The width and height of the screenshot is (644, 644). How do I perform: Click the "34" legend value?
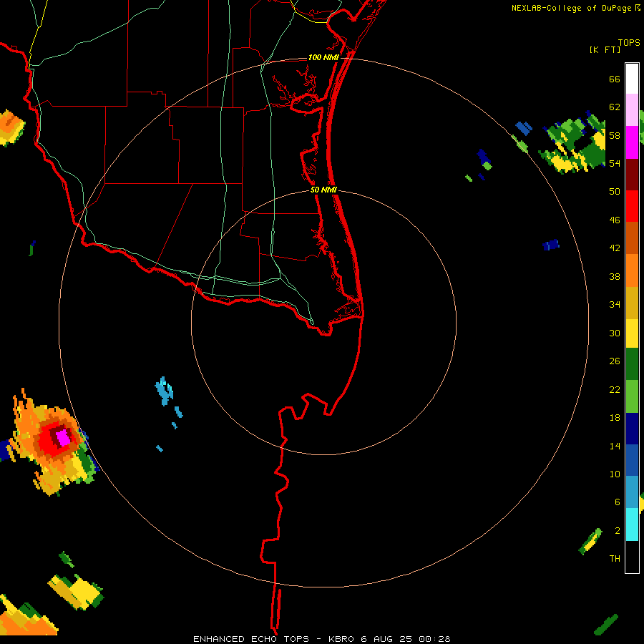[615, 305]
